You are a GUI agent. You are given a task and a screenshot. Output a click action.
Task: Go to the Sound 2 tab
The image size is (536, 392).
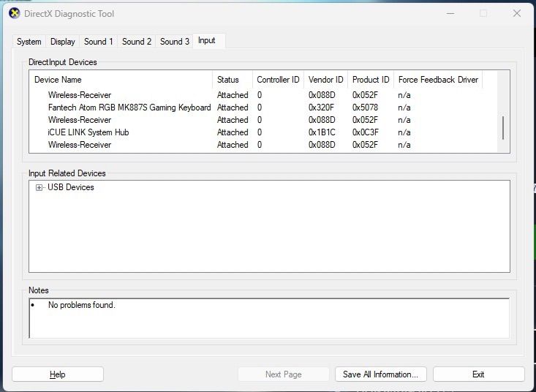coord(137,42)
